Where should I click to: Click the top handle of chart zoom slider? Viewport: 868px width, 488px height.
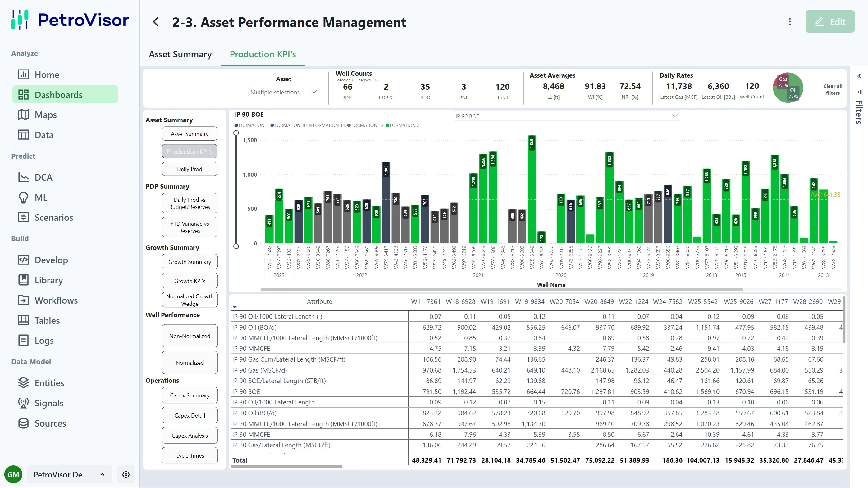tap(236, 133)
